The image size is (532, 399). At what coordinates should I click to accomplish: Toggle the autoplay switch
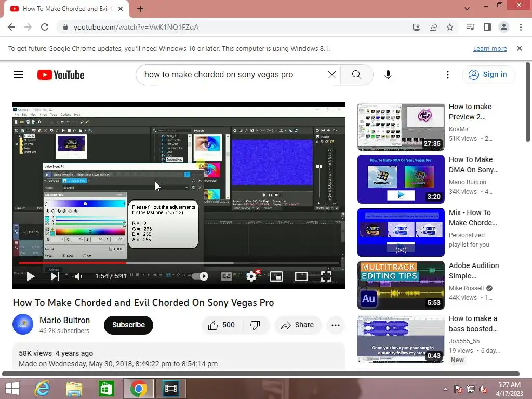200,276
